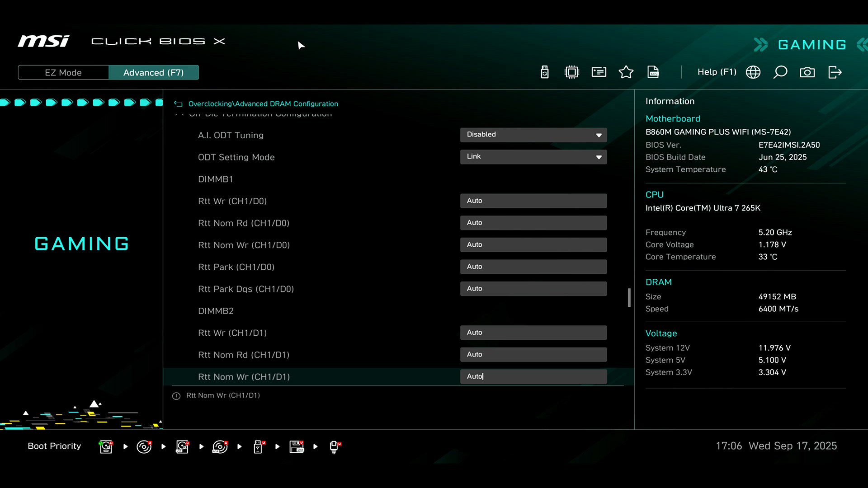Screen dimensions: 868x488
Task: Click the settings list scrollbar thumb
Action: click(x=629, y=298)
